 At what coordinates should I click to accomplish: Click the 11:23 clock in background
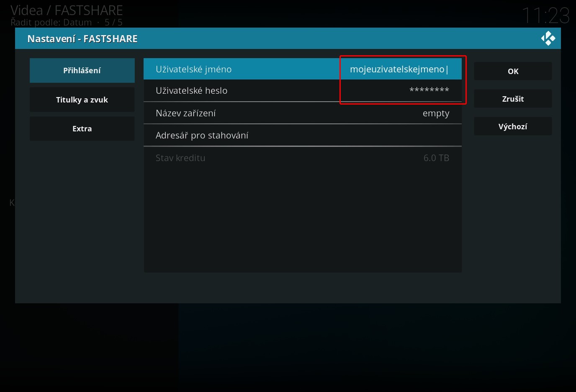click(546, 16)
